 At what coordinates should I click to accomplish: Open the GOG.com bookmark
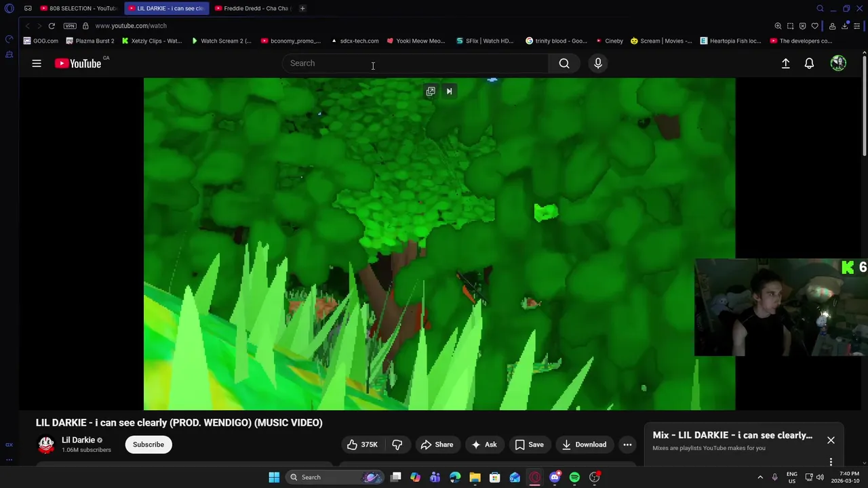pyautogui.click(x=41, y=41)
